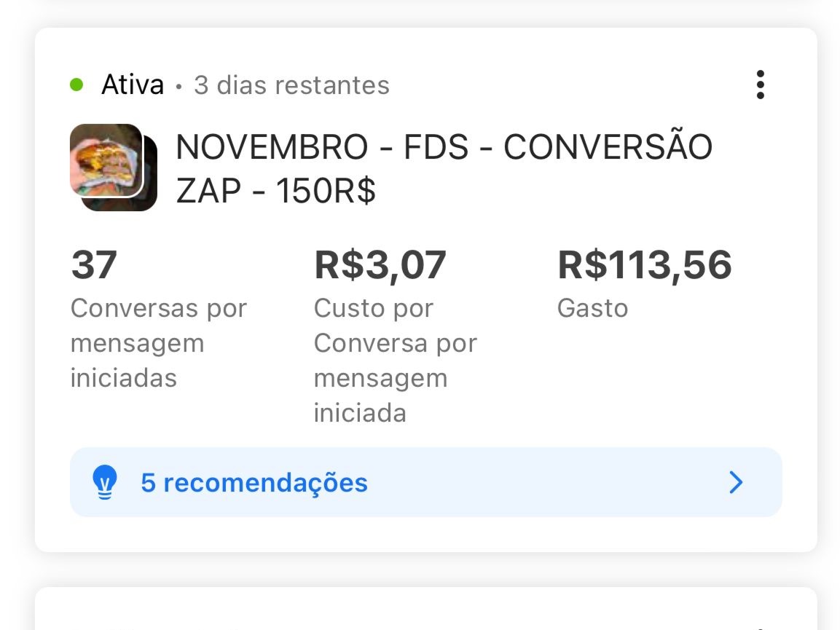Click the "Conversas por mensagem iniciadas" label
This screenshot has width=840, height=630.
(158, 342)
